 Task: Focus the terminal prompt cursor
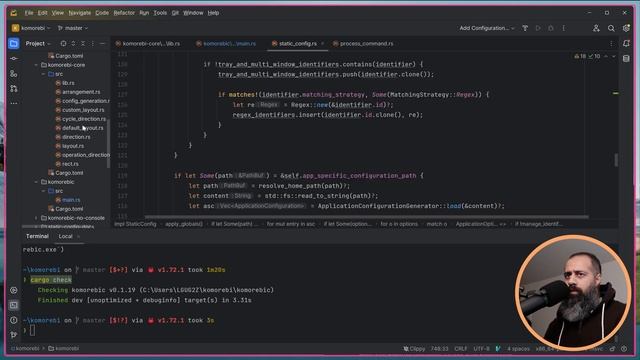click(32, 331)
